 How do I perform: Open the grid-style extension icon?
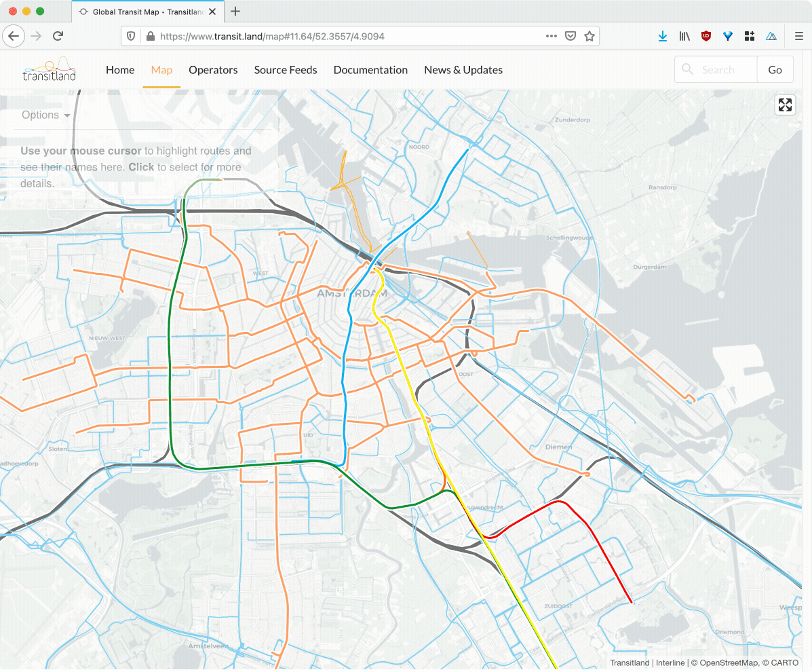pos(750,36)
